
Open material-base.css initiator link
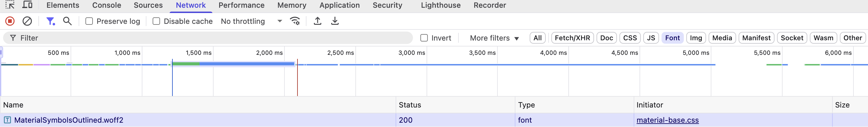pyautogui.click(x=667, y=120)
